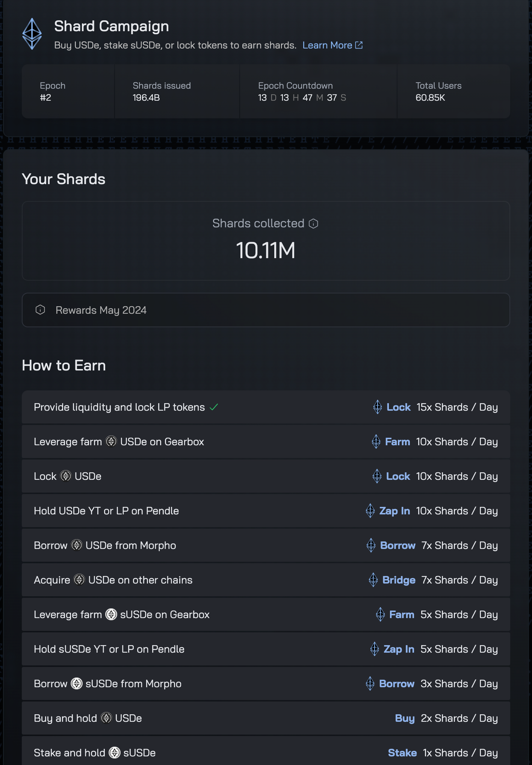532x765 pixels.
Task: Click the USDe token icon in Lock USDe row
Action: [x=66, y=476]
